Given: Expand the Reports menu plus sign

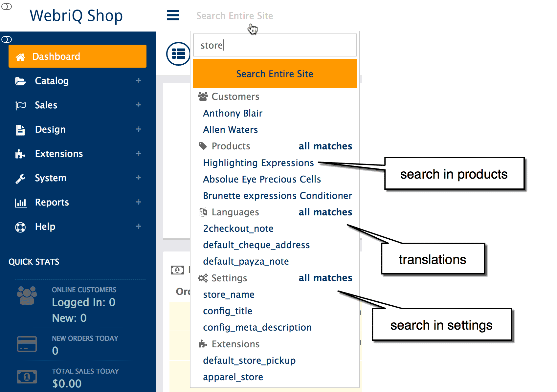Looking at the screenshot, I should tap(139, 202).
